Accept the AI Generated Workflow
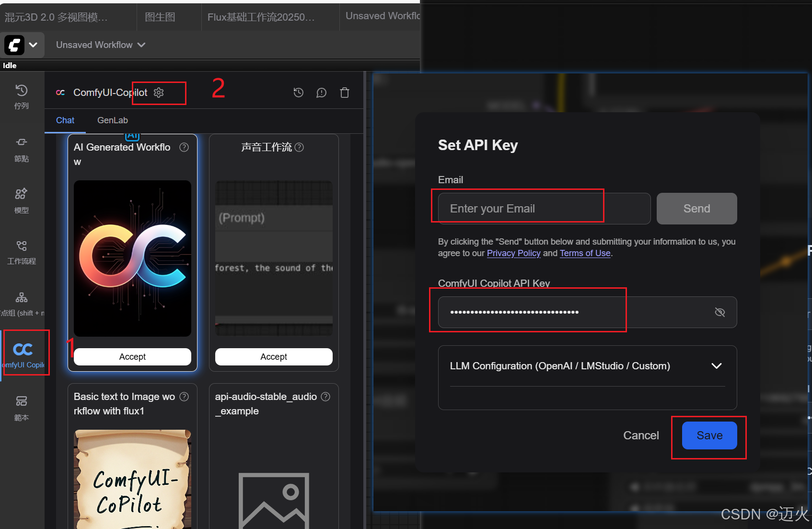The image size is (812, 529). click(x=132, y=357)
